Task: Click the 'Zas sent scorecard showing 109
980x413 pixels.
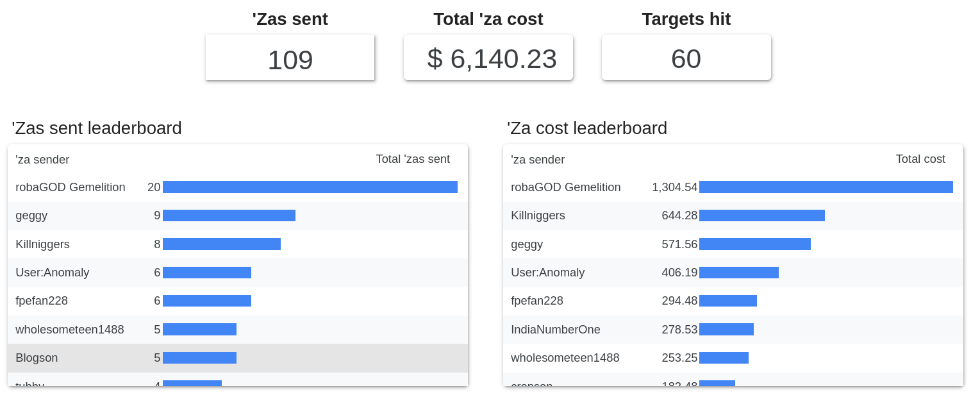Action: 290,59
